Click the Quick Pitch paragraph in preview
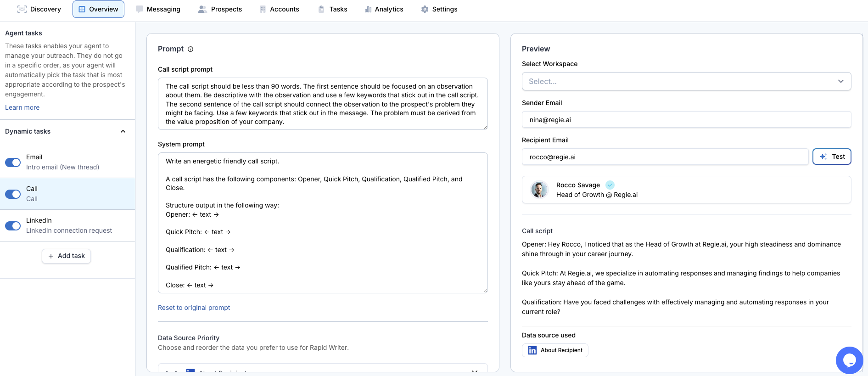The image size is (868, 376). [681, 278]
